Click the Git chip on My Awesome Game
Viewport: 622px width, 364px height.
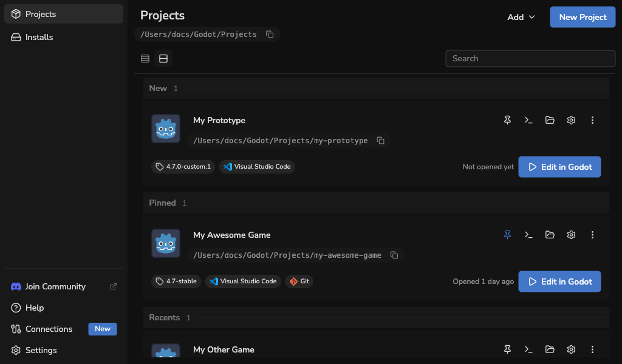click(299, 281)
